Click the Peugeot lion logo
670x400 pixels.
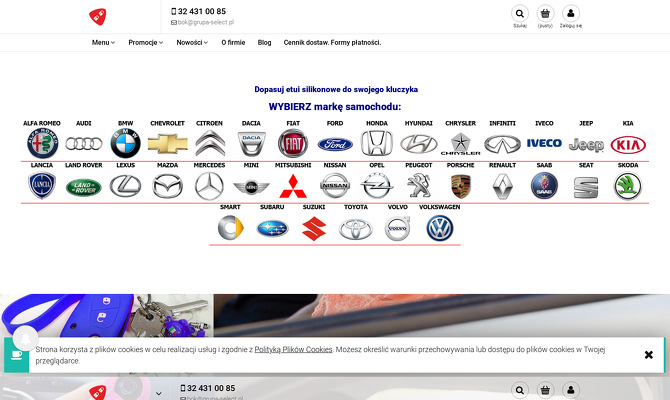pos(419,185)
